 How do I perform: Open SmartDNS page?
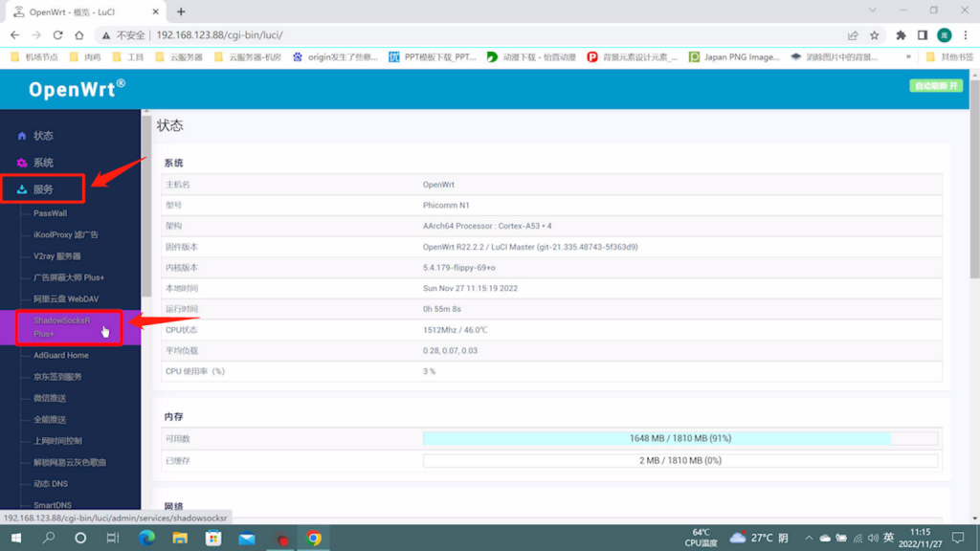[x=52, y=505]
